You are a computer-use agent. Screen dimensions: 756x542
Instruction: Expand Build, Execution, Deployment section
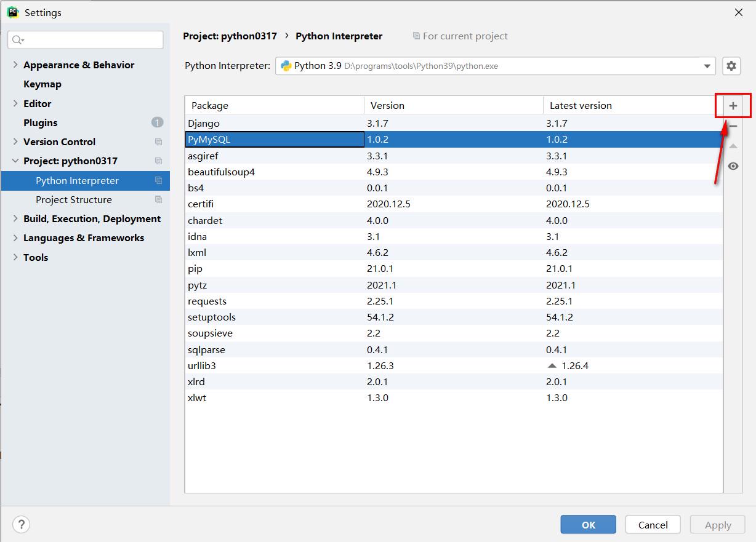point(15,219)
